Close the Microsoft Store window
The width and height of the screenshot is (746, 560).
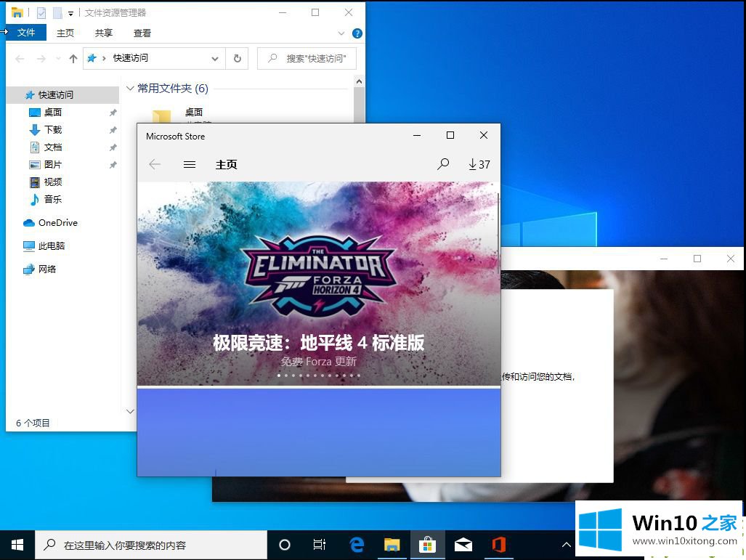(483, 136)
